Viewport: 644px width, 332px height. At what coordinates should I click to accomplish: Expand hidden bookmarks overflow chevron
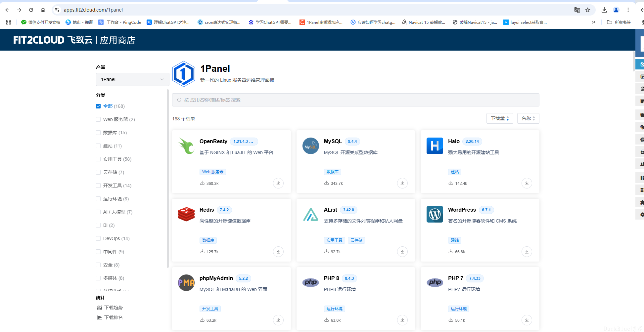coord(594,22)
